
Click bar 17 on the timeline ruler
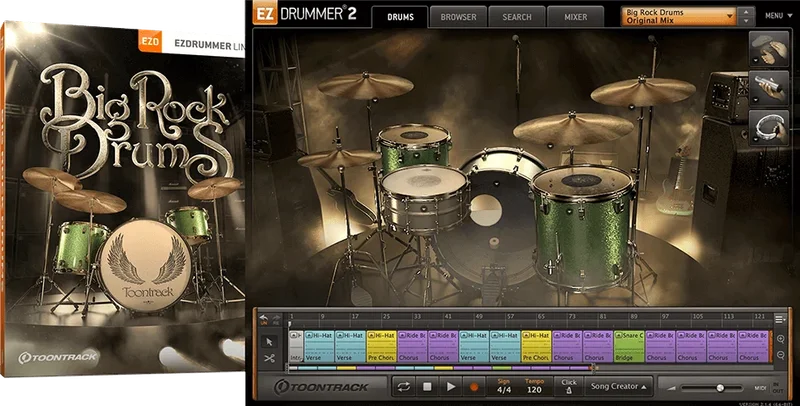pos(355,317)
